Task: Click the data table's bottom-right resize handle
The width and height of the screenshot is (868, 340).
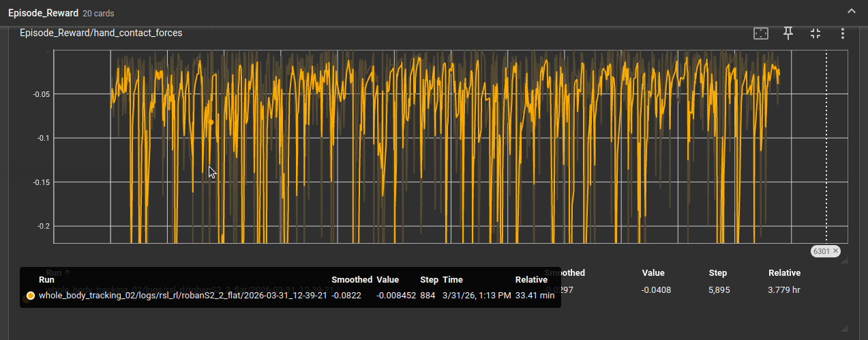Action: tap(844, 328)
